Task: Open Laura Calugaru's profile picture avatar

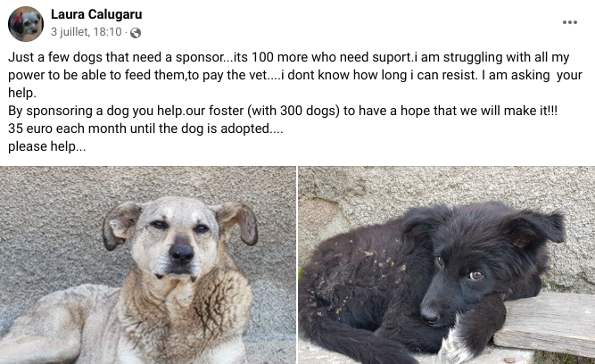Action: (x=26, y=24)
